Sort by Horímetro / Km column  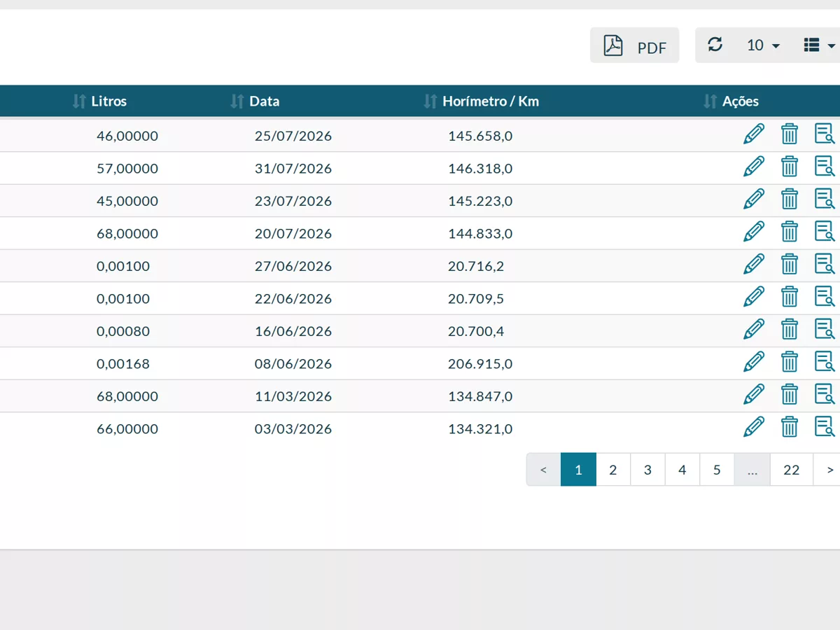pyautogui.click(x=482, y=101)
